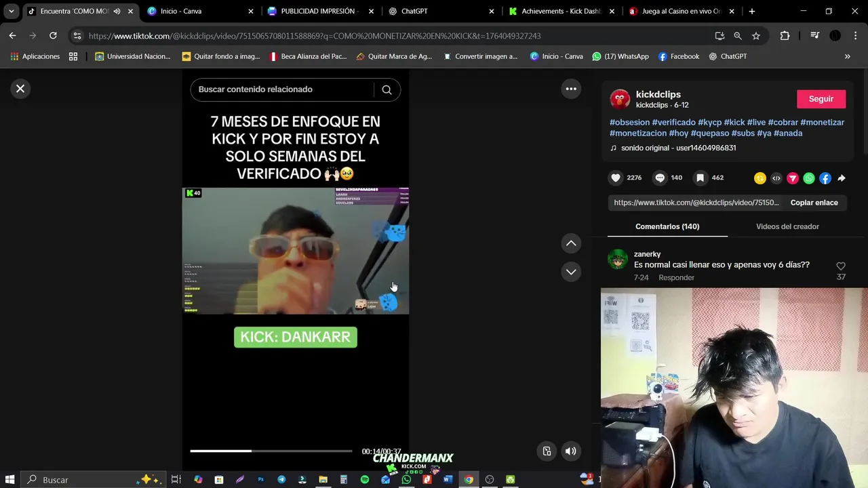868x488 pixels.
Task: Switch to Achievements - Kick Dashboard tab
Action: pyautogui.click(x=560, y=11)
